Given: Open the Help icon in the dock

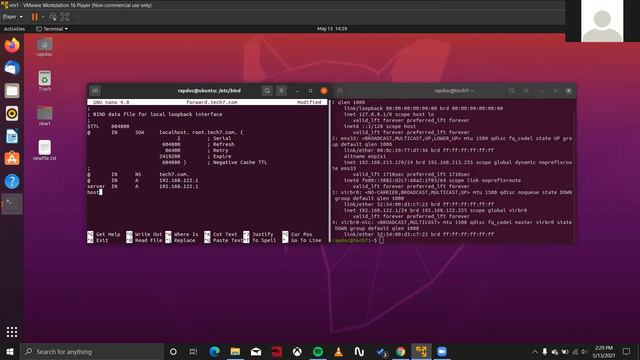Looking at the screenshot, I should click(12, 181).
